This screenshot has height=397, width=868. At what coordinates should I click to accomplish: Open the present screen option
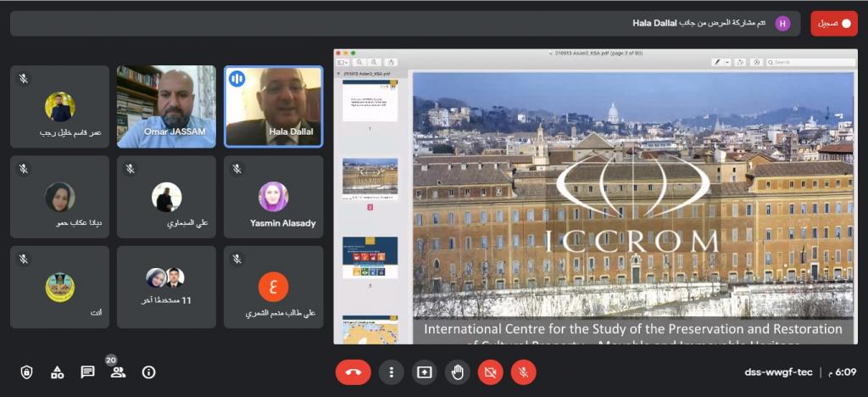tap(424, 372)
